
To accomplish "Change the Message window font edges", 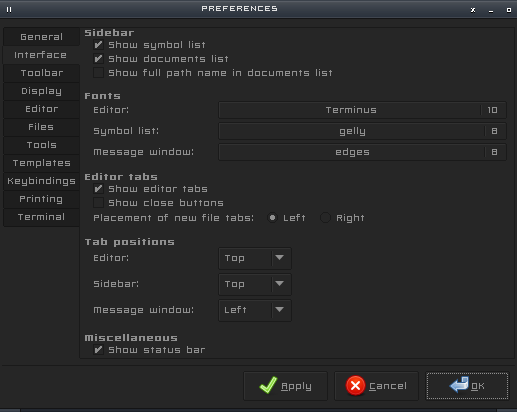I will (362, 152).
